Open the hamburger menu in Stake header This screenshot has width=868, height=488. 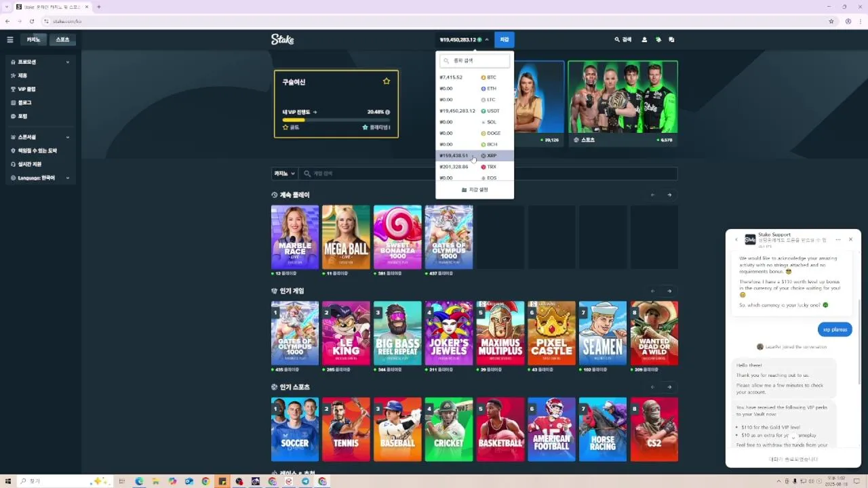9,40
